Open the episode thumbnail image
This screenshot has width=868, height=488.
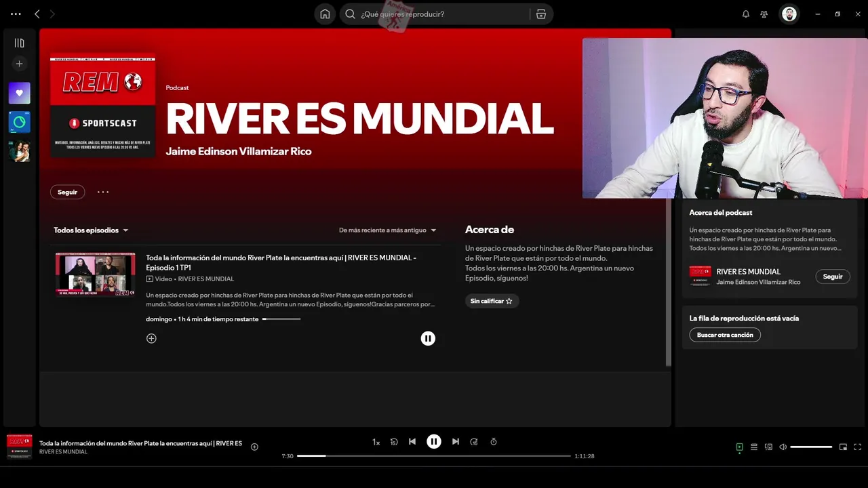(95, 274)
